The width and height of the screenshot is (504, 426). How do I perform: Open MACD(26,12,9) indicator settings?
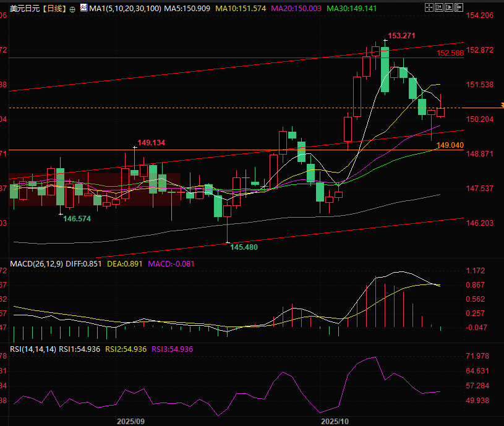click(36, 264)
